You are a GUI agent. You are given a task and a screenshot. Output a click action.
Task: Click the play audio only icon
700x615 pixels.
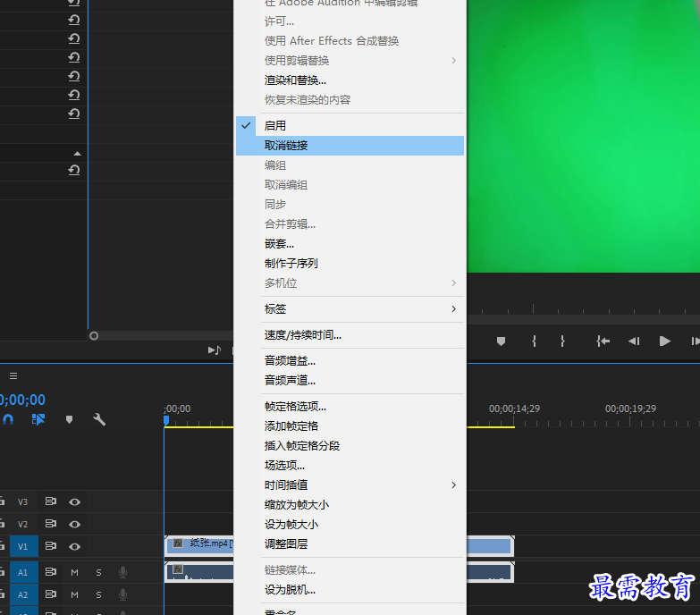click(x=215, y=350)
